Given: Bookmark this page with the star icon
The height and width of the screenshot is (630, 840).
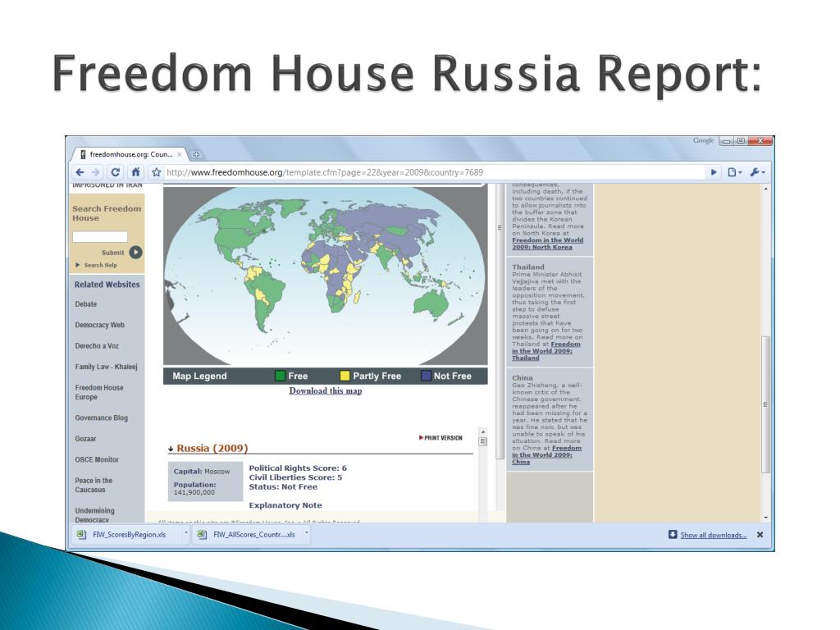Looking at the screenshot, I should click(156, 172).
